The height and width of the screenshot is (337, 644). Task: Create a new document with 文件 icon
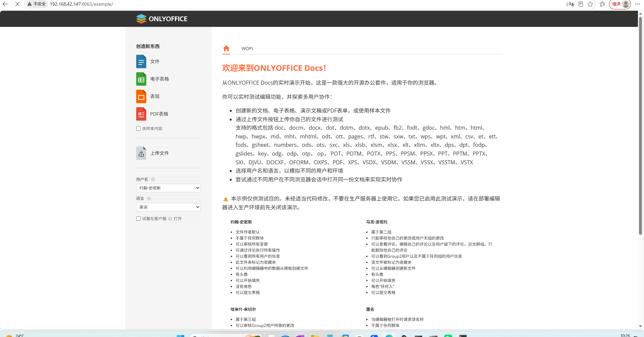coord(141,61)
